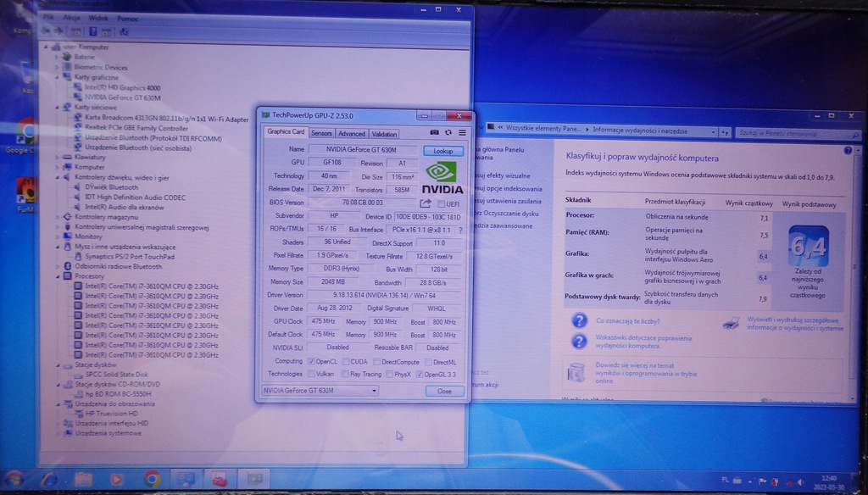Open the Windows Start menu
868x495 pixels.
pos(14,479)
